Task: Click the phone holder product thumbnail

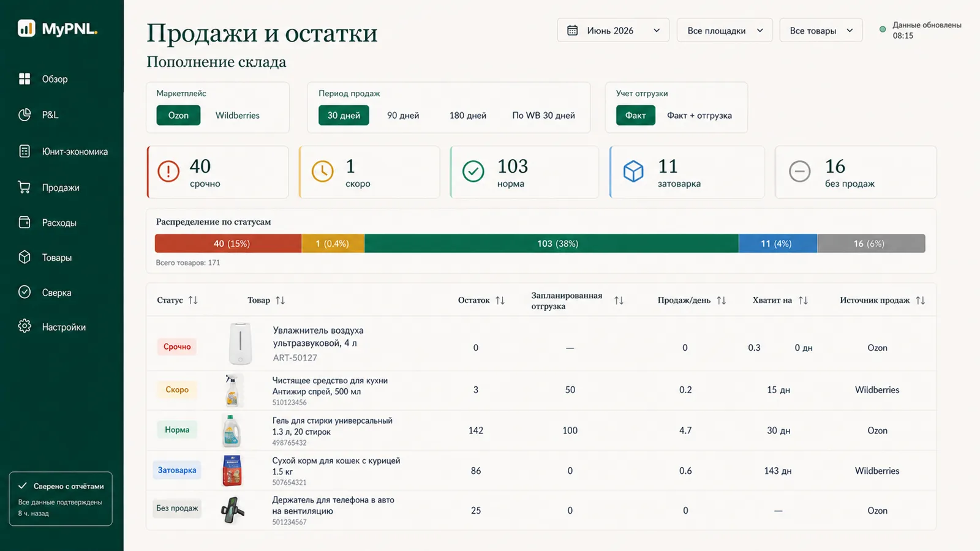Action: tap(232, 510)
